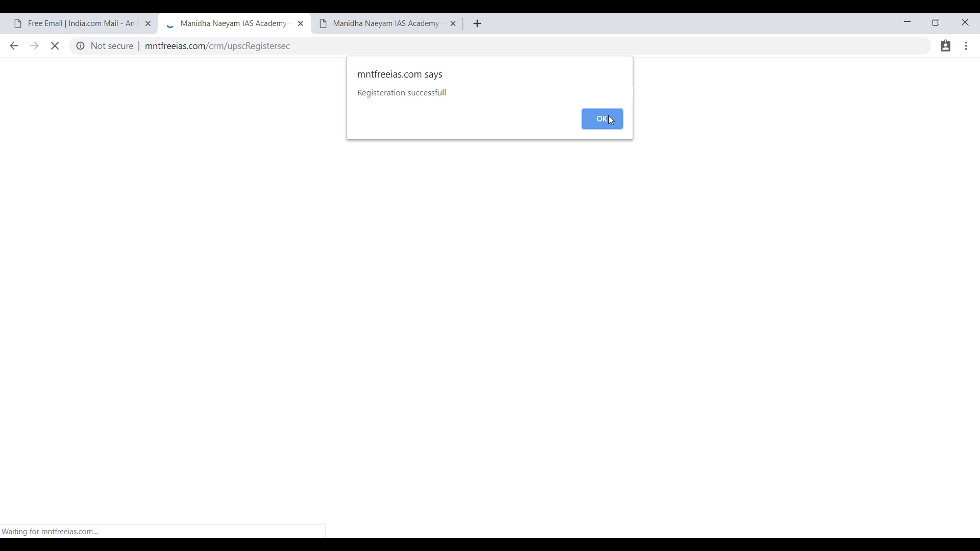Screen dimensions: 980x551
Task: Switch to second Manidha Naeyam IAS tab
Action: pos(387,23)
